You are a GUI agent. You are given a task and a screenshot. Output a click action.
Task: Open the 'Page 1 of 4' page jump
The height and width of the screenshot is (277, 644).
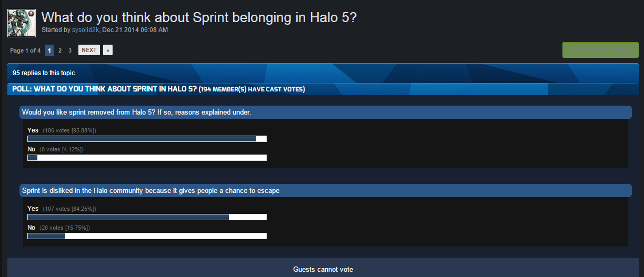point(25,50)
